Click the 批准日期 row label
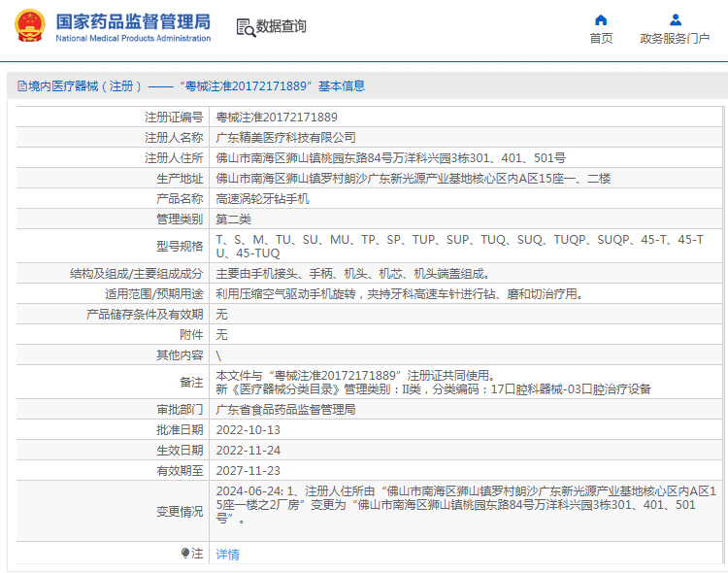The width and height of the screenshot is (728, 573). click(180, 430)
